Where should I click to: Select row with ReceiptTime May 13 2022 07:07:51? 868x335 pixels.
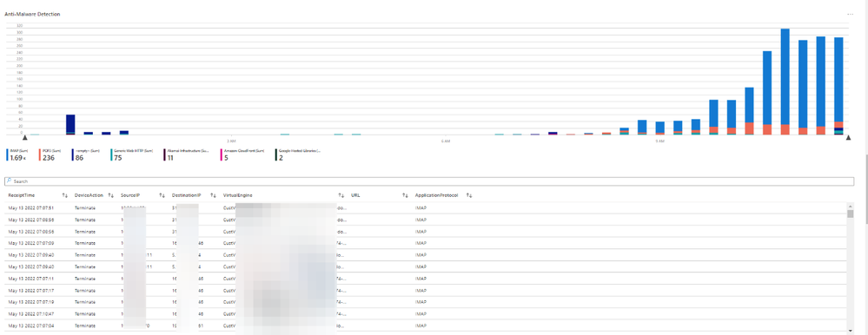(426, 207)
